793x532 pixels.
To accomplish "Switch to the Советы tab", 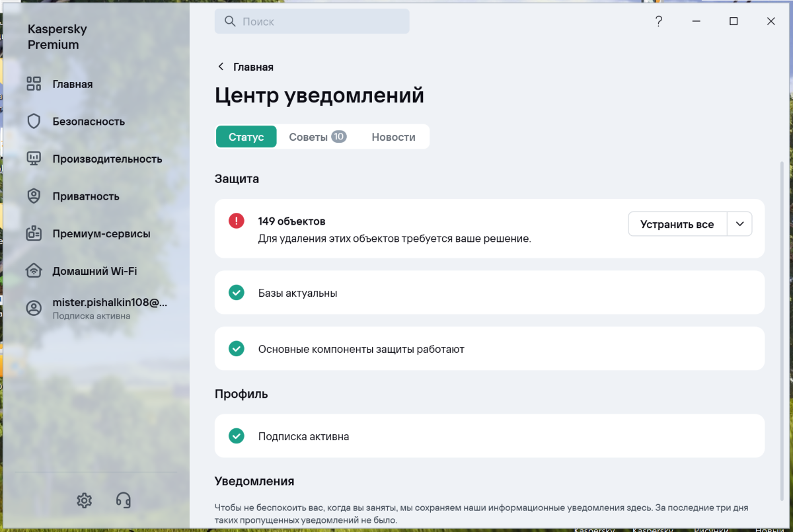I will pos(317,137).
